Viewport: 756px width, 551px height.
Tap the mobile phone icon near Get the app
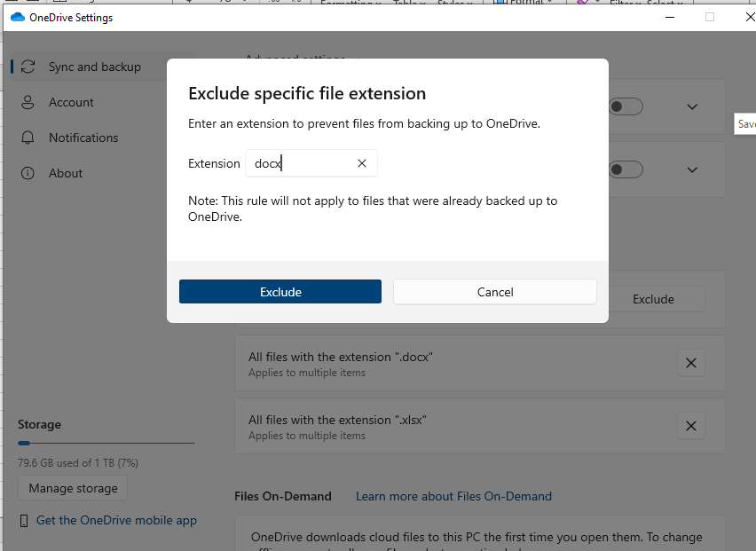pos(24,521)
